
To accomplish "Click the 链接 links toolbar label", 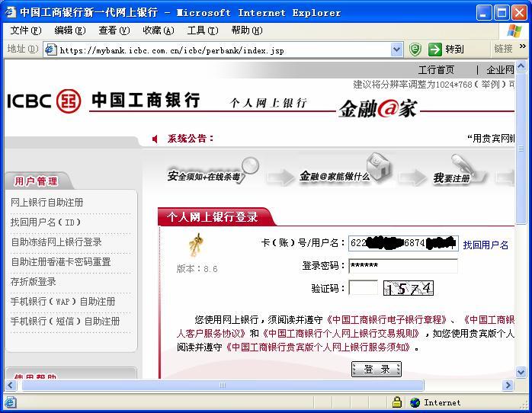I will click(x=503, y=50).
